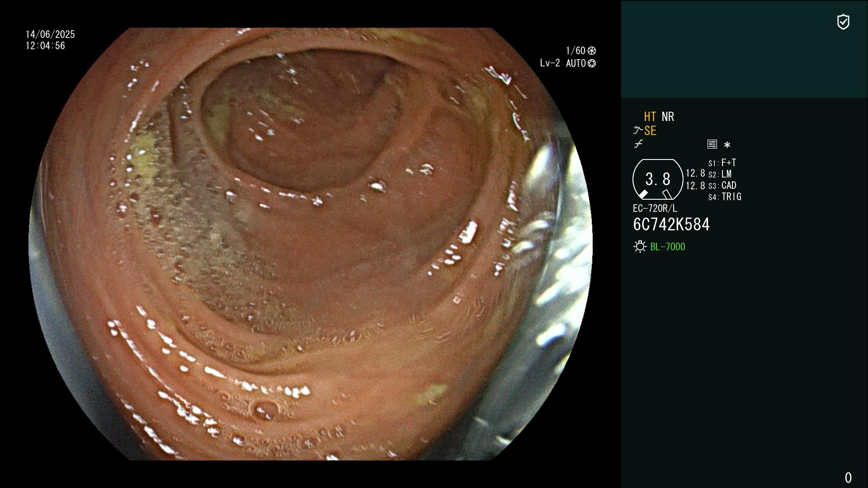868x488 pixels.
Task: Click the AUTO exposure mode text
Action: click(576, 63)
